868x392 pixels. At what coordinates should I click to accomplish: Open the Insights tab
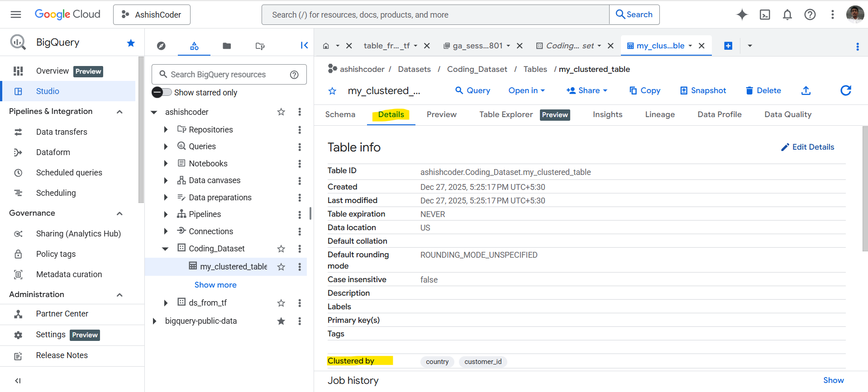pyautogui.click(x=608, y=114)
